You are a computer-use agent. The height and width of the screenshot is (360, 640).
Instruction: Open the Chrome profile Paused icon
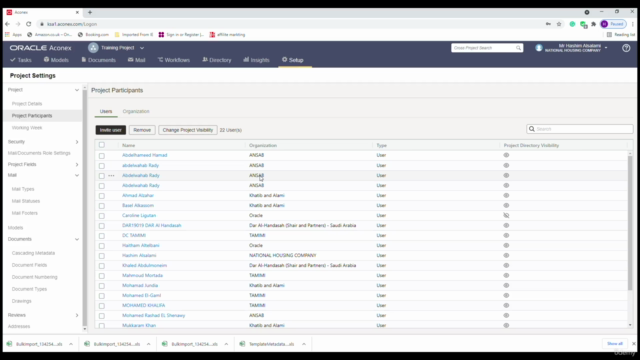pos(613,24)
